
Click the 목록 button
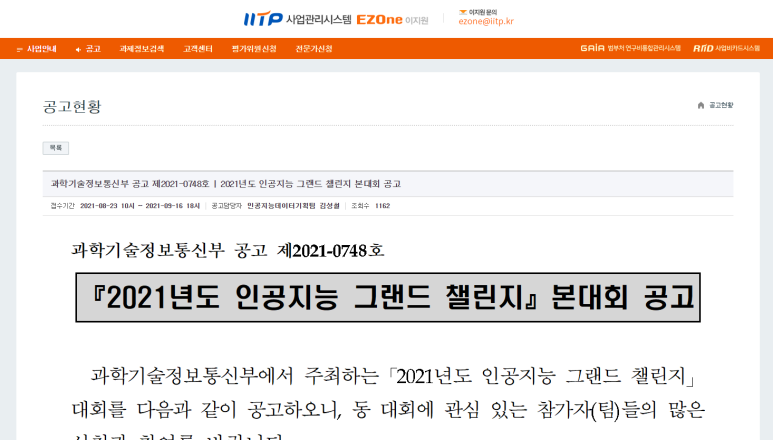(x=56, y=148)
